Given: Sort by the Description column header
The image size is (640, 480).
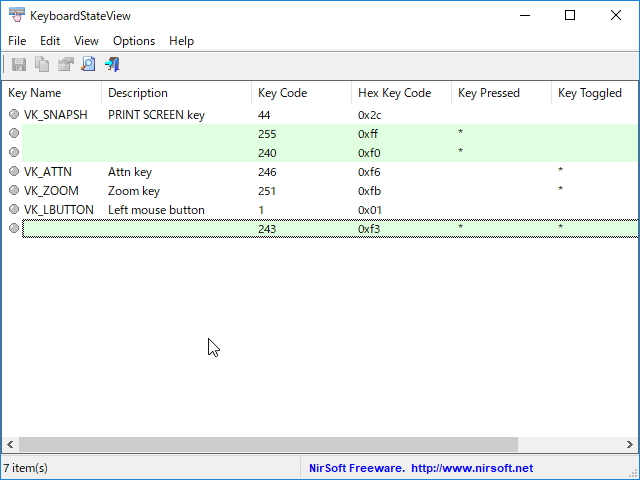Looking at the screenshot, I should 177,93.
